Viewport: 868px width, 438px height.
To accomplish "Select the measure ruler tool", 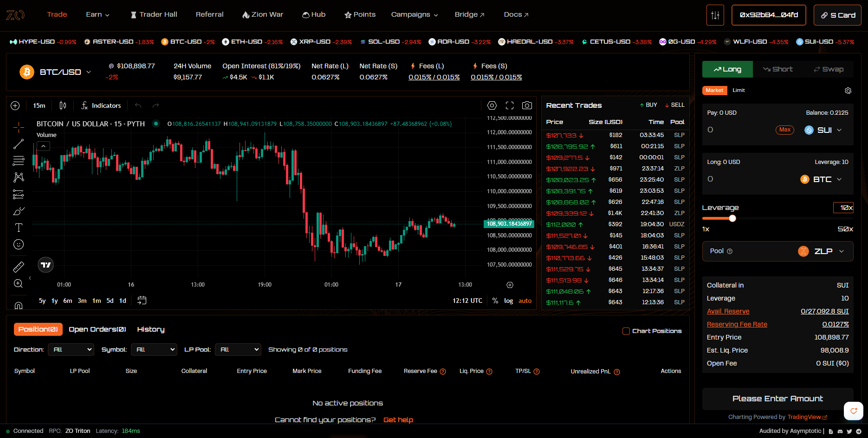I will click(19, 267).
